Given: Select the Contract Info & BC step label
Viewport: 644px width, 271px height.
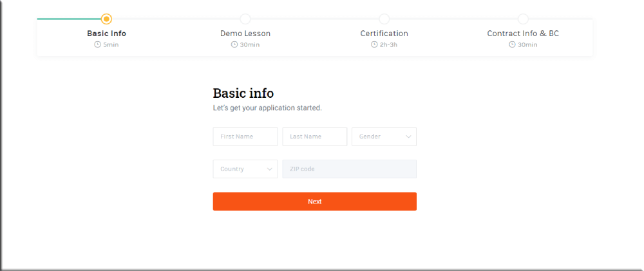Looking at the screenshot, I should pos(523,33).
